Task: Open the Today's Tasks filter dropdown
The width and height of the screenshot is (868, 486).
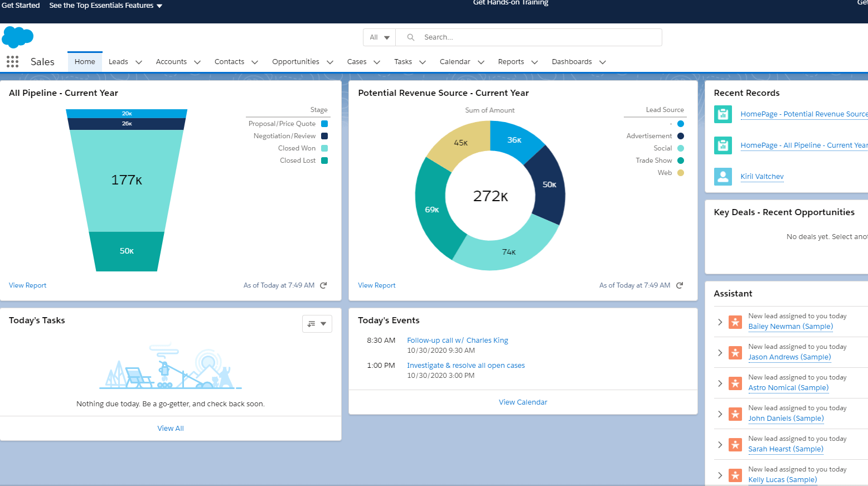Action: pyautogui.click(x=317, y=324)
